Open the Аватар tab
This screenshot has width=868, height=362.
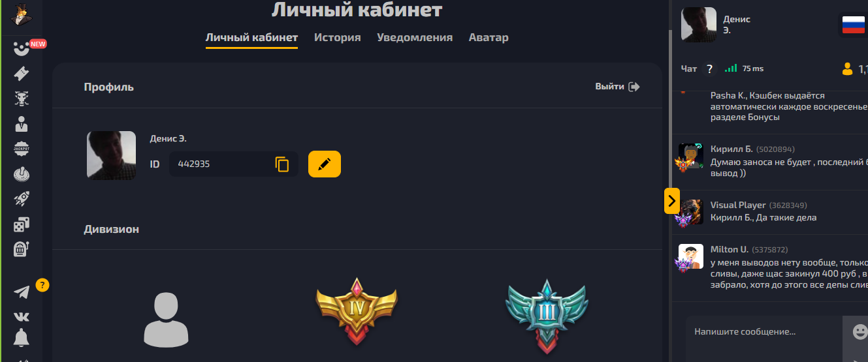489,37
